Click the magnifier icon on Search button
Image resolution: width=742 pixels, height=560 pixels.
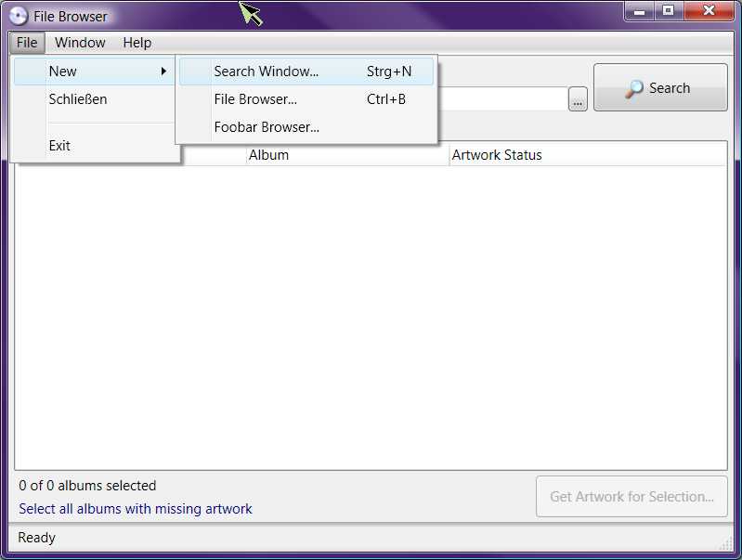pyautogui.click(x=634, y=88)
